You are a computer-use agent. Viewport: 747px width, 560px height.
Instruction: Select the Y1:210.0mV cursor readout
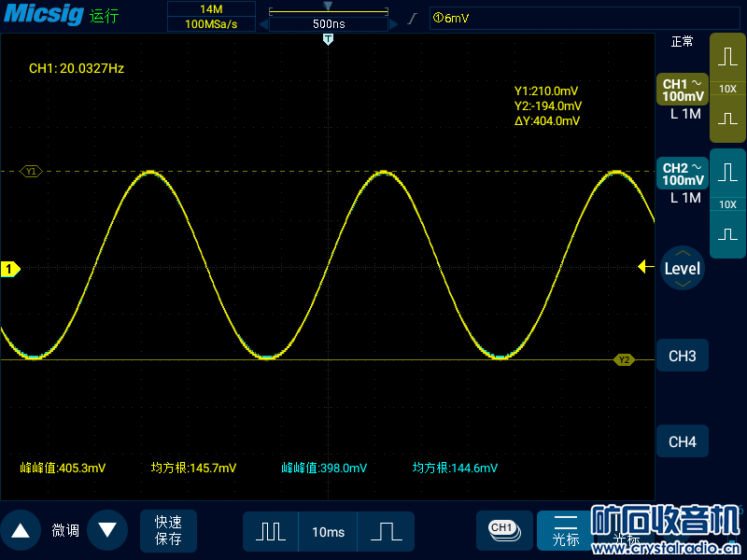point(546,91)
